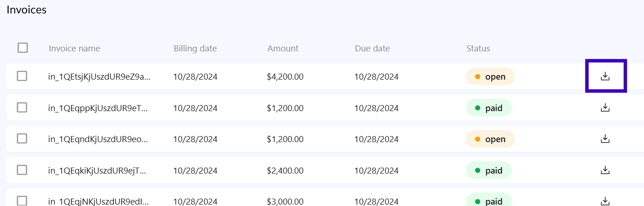This screenshot has width=644, height=206.
Task: Tick checkbox for invoice in_1QEqndKjUszdUR9eo
Action: [22, 138]
